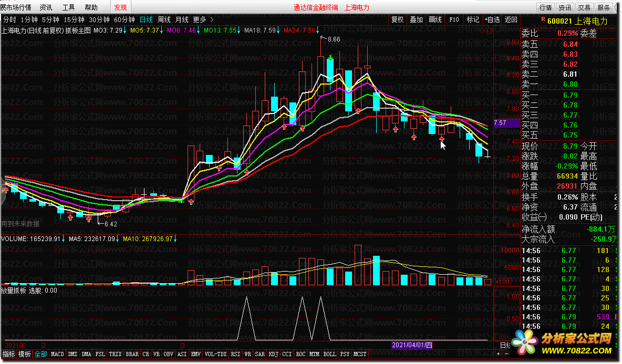Click the 返回 back button
Viewport: 622px width, 364px height.
tap(511, 19)
